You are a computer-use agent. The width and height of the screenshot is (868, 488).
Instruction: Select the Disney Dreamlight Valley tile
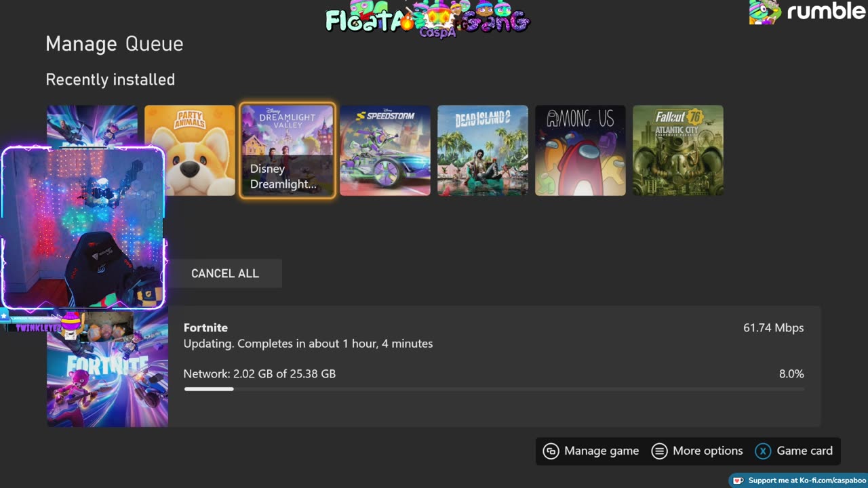pos(288,150)
